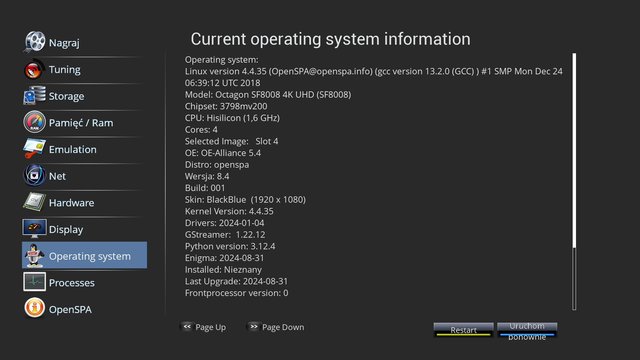
Task: Click the Processes monitor graph icon
Action: [34, 282]
